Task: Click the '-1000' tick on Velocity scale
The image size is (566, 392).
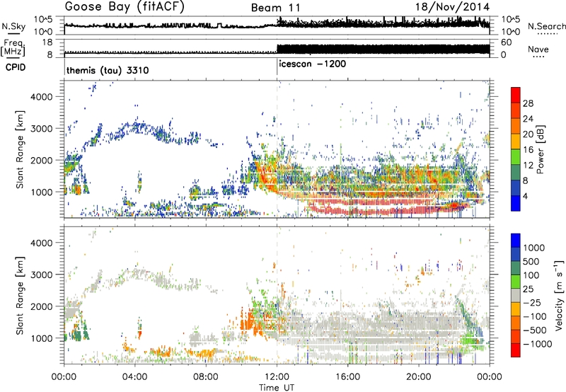Action: pos(538,344)
